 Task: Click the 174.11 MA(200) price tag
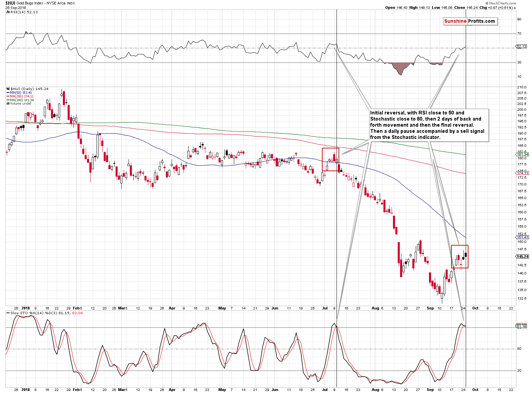coord(522,173)
